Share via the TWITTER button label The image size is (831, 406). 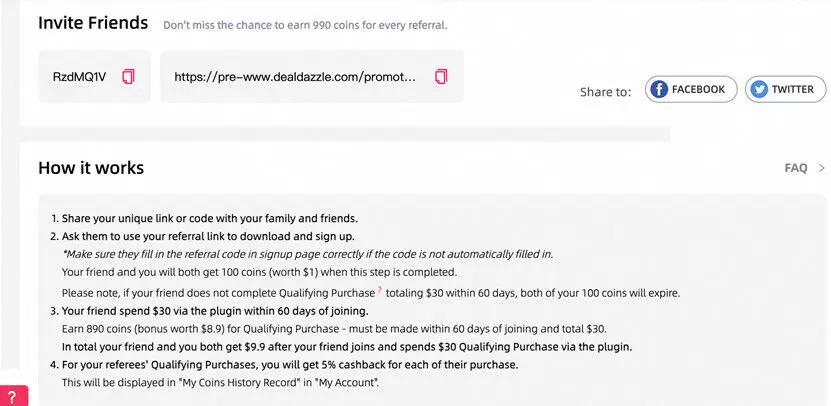click(793, 89)
